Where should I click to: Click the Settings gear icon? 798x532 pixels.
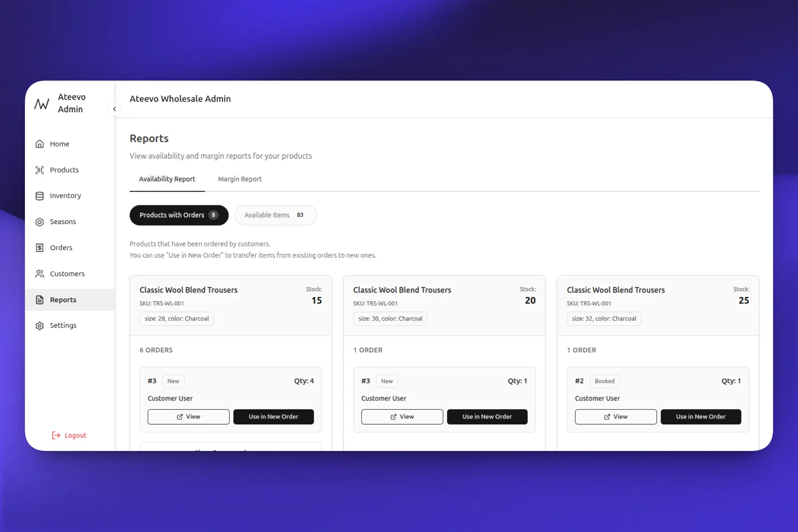(39, 325)
